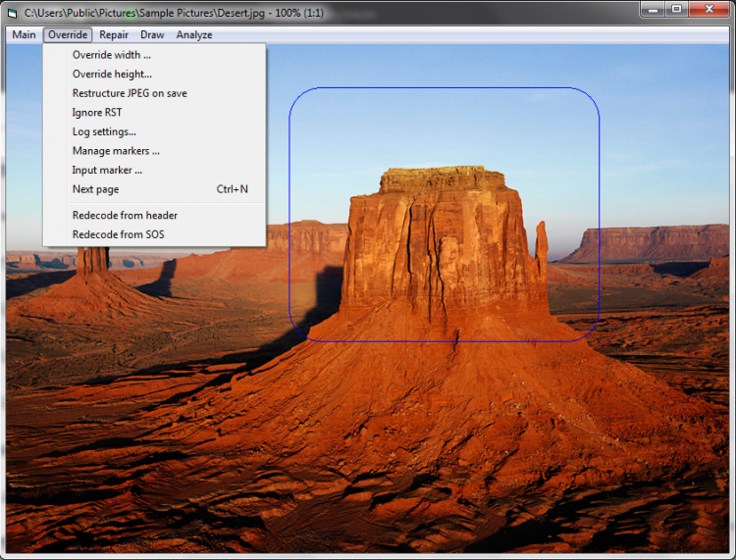Open 'Log settings...' dialog
736x560 pixels.
tap(104, 131)
